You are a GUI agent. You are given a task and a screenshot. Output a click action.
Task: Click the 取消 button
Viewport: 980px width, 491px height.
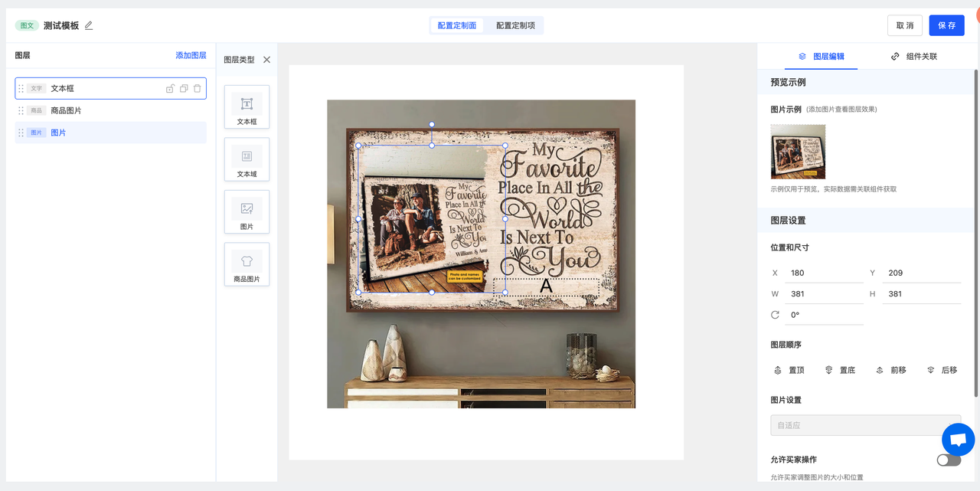point(905,25)
